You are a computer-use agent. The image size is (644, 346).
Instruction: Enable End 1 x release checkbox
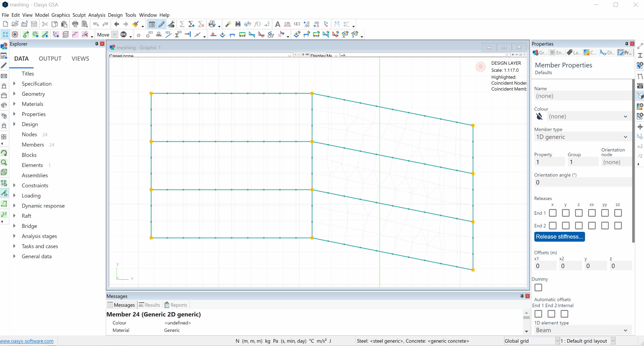click(552, 213)
